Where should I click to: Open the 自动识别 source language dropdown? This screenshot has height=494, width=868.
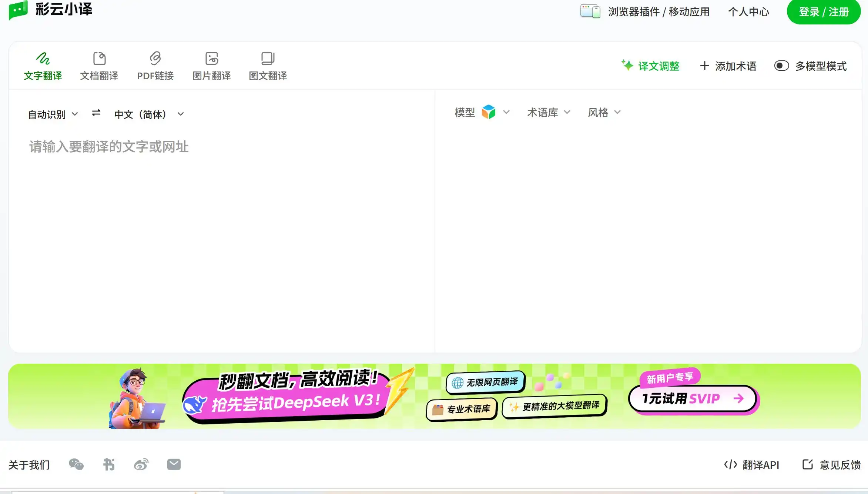(x=53, y=114)
